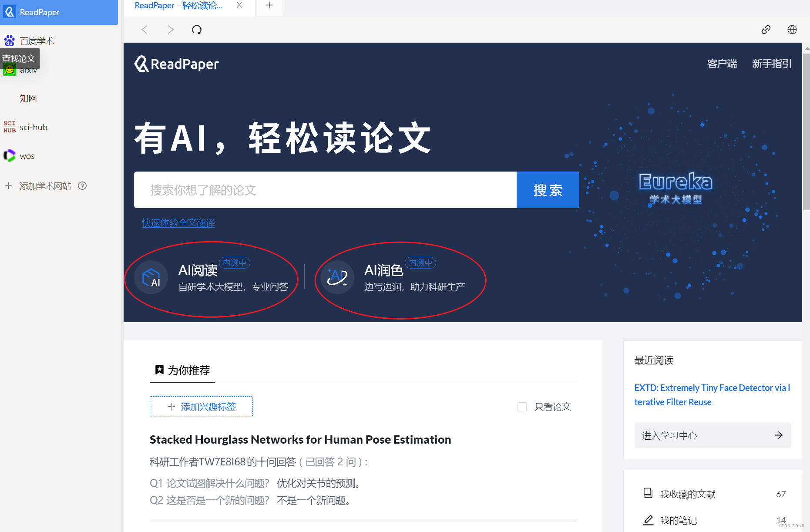This screenshot has height=532, width=810.
Task: Switch to the ReadPaper - 轻松读论 tab
Action: point(179,6)
